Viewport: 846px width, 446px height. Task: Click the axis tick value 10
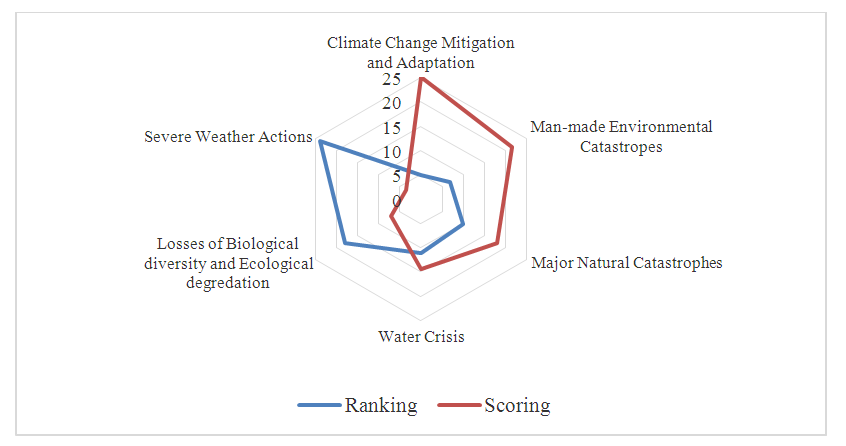(x=391, y=153)
